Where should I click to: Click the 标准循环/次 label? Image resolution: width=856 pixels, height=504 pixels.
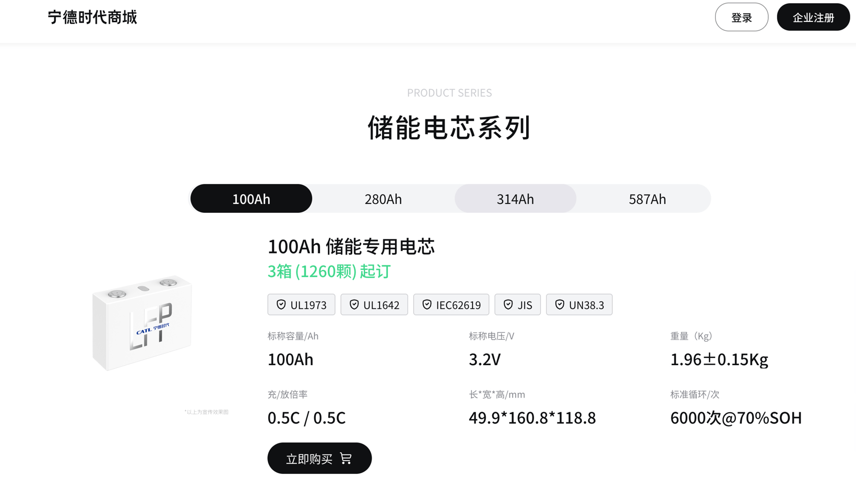(x=695, y=394)
